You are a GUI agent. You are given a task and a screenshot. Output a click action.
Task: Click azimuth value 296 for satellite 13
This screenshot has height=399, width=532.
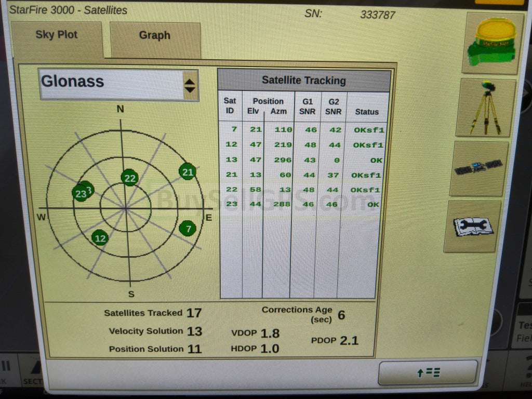tap(283, 160)
